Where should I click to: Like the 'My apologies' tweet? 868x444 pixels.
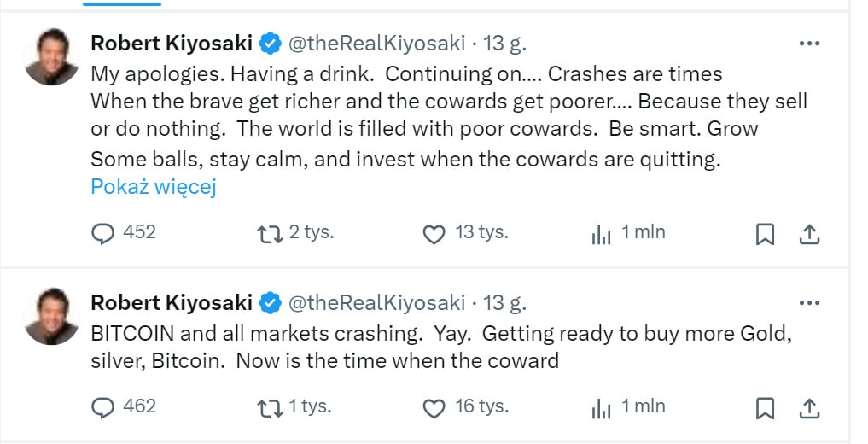pyautogui.click(x=434, y=234)
